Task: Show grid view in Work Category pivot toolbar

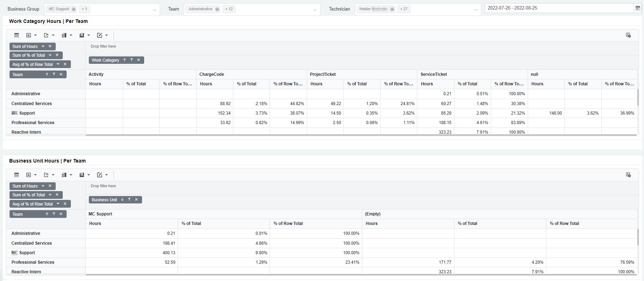Action: 17,35
